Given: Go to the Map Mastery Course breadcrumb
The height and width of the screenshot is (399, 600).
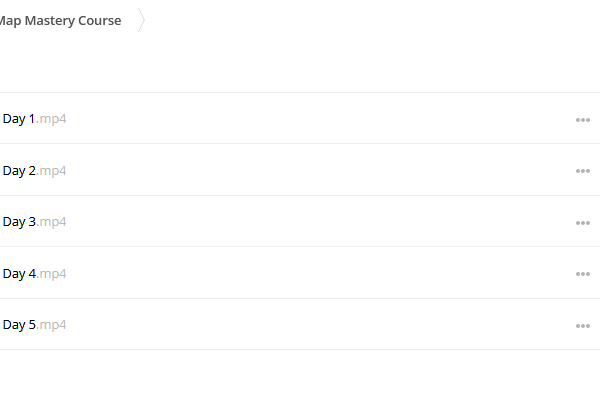Looking at the screenshot, I should [x=60, y=21].
